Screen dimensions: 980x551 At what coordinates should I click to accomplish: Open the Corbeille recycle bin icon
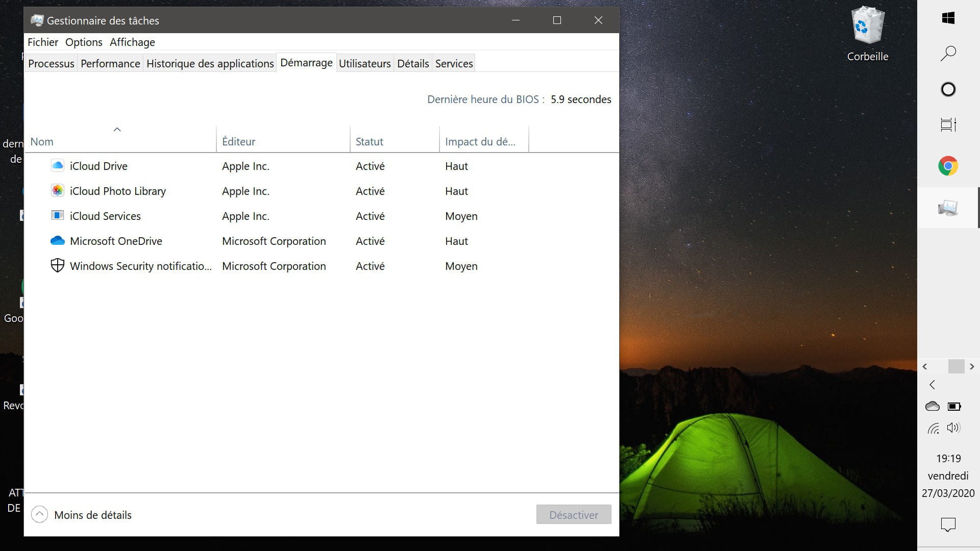tap(868, 34)
